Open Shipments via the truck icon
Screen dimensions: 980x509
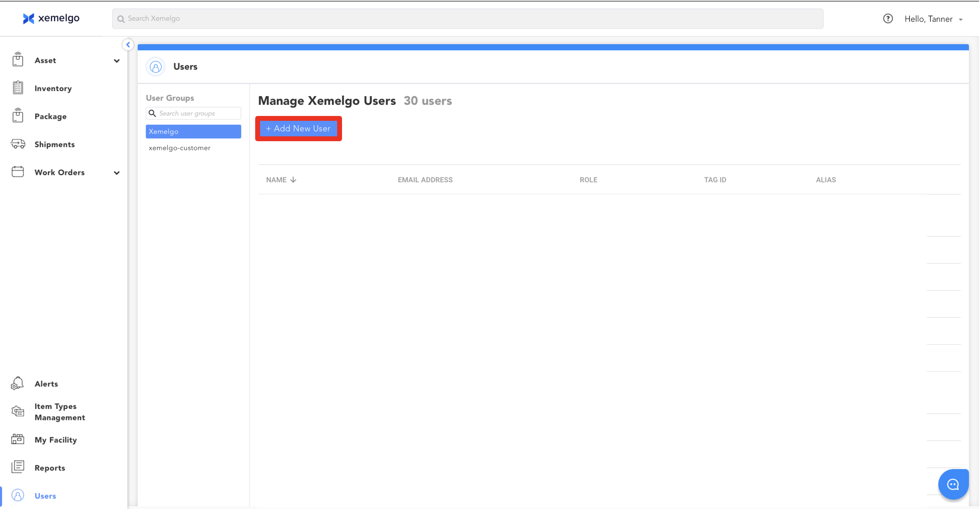coord(18,144)
